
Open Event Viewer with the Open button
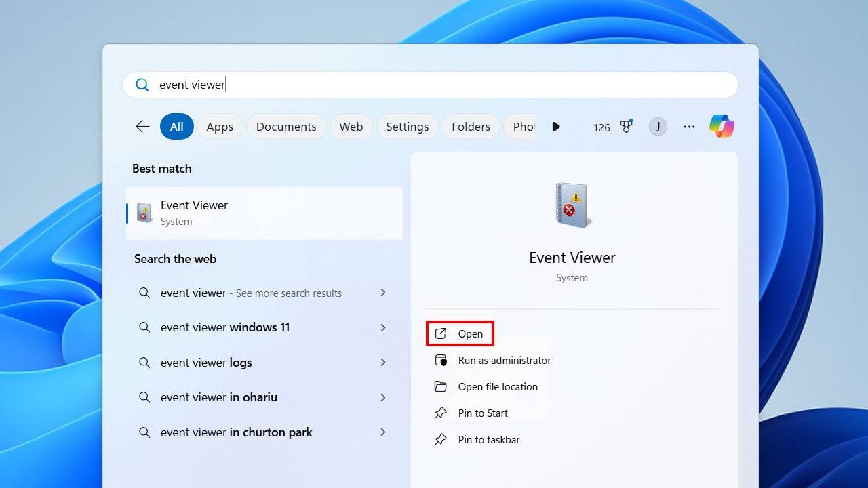[x=460, y=333]
